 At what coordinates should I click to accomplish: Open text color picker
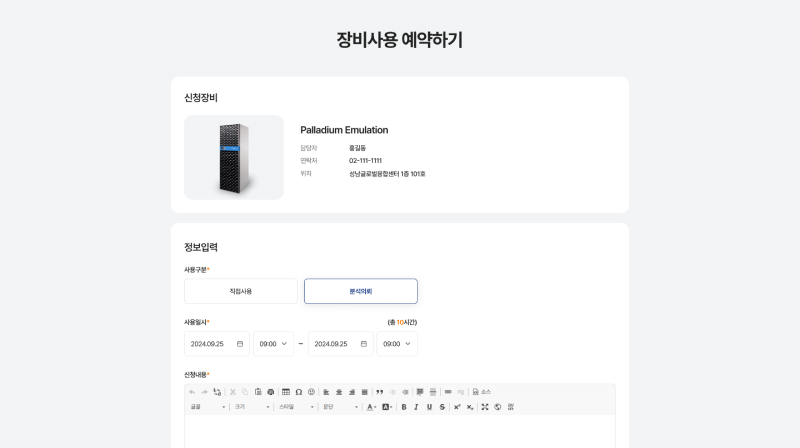371,407
